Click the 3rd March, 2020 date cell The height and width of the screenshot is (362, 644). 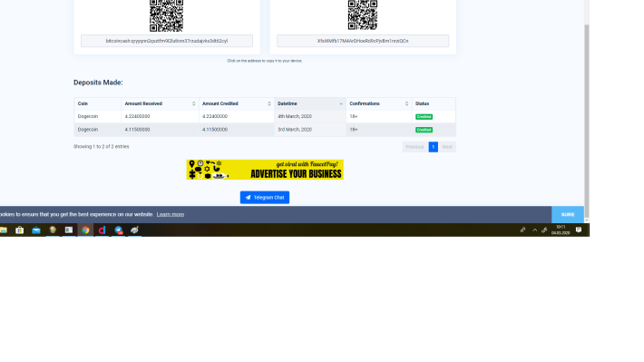click(310, 130)
